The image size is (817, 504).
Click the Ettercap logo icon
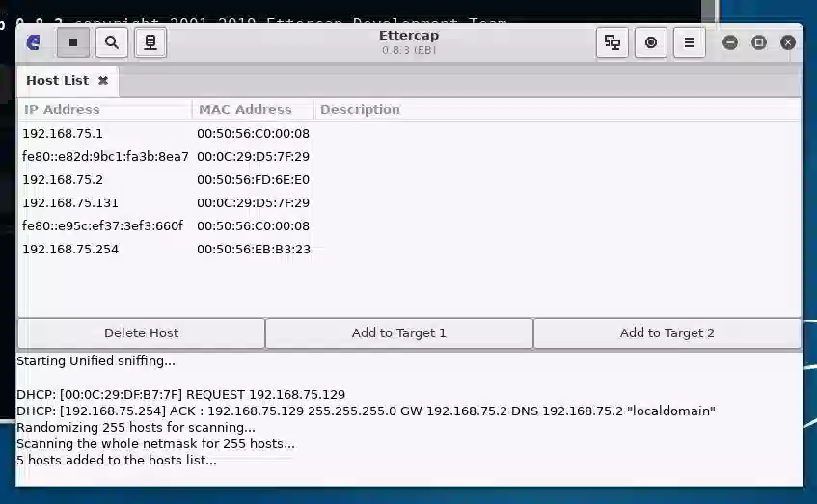[34, 42]
